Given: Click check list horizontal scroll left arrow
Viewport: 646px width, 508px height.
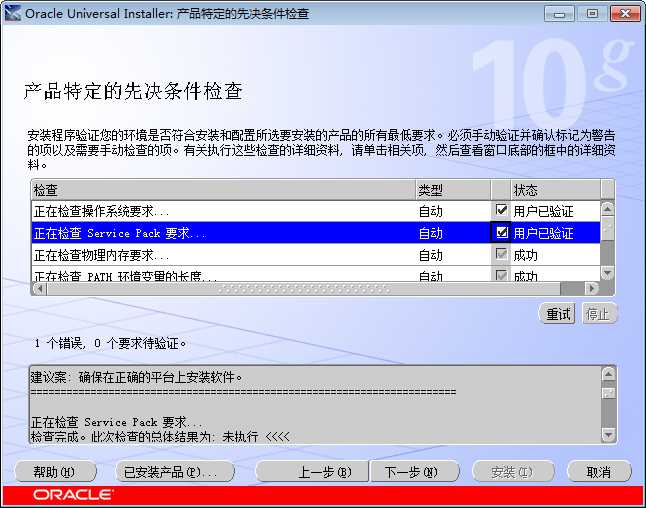Looking at the screenshot, I should pyautogui.click(x=39, y=288).
